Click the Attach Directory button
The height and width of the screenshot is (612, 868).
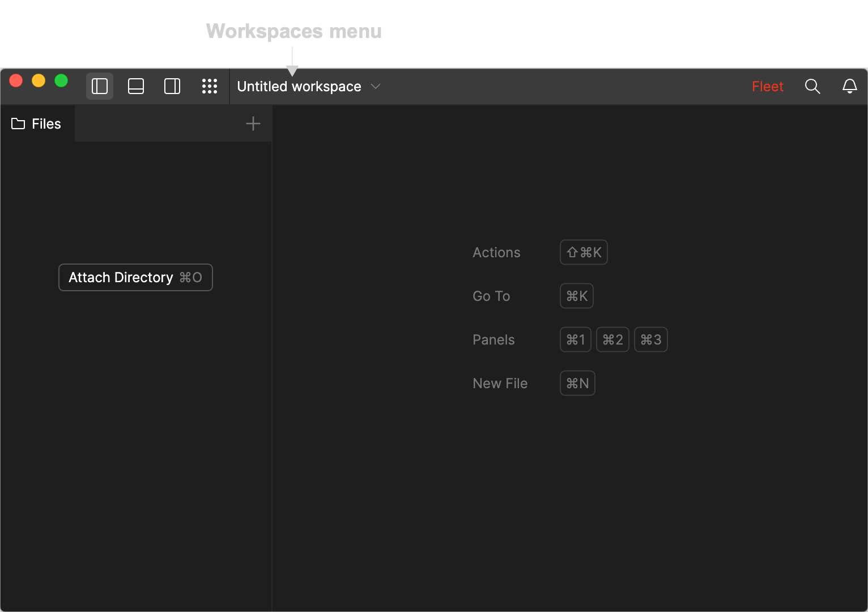point(135,277)
